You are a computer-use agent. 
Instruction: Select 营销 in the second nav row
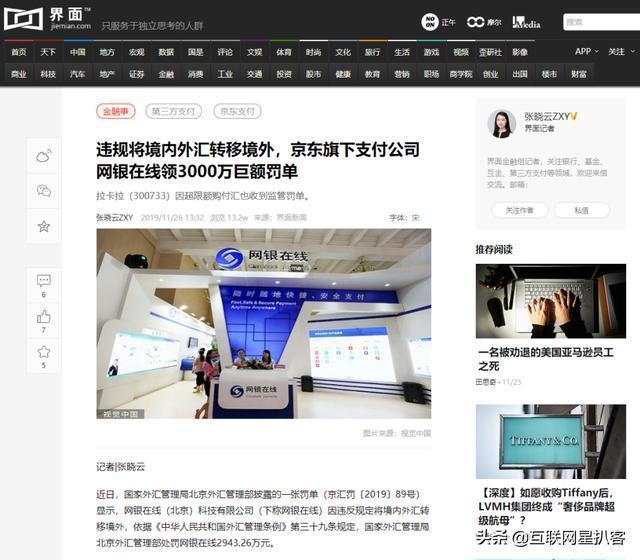pyautogui.click(x=402, y=74)
